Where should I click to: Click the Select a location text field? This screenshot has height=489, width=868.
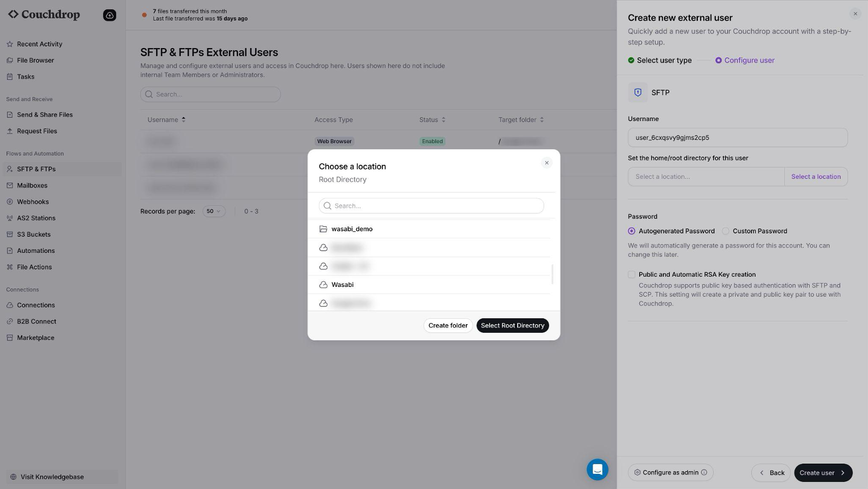click(706, 177)
